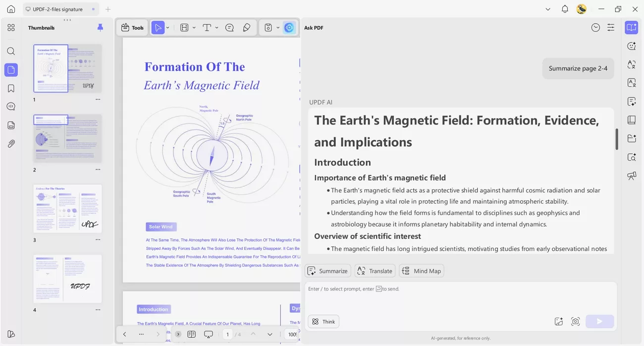Select the Ask PDF book icon in right sidebar

[631, 28]
